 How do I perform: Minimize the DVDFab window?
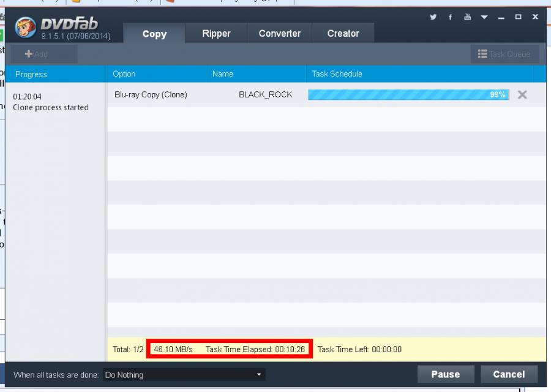(501, 17)
